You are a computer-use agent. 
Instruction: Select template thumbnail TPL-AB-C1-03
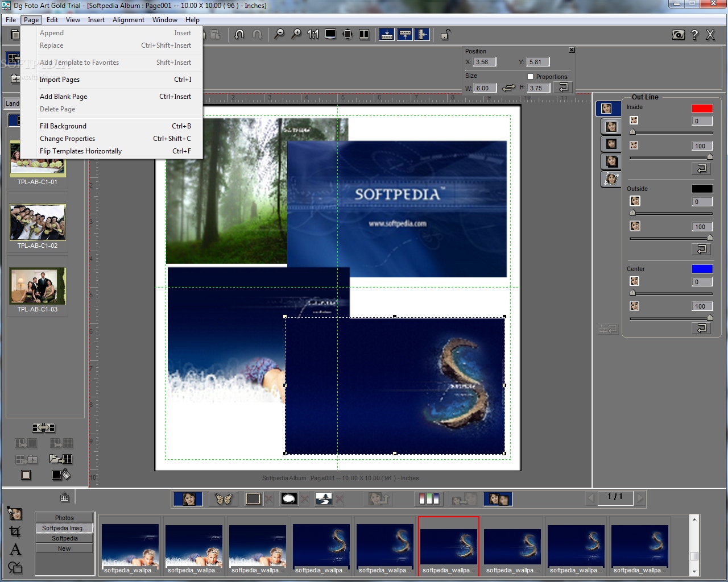pyautogui.click(x=38, y=286)
